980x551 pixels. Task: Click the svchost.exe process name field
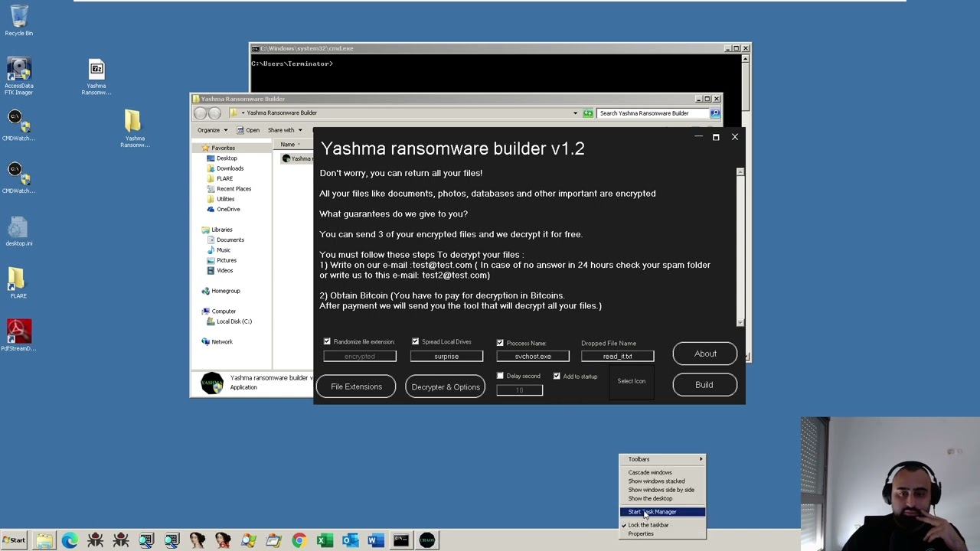(533, 357)
